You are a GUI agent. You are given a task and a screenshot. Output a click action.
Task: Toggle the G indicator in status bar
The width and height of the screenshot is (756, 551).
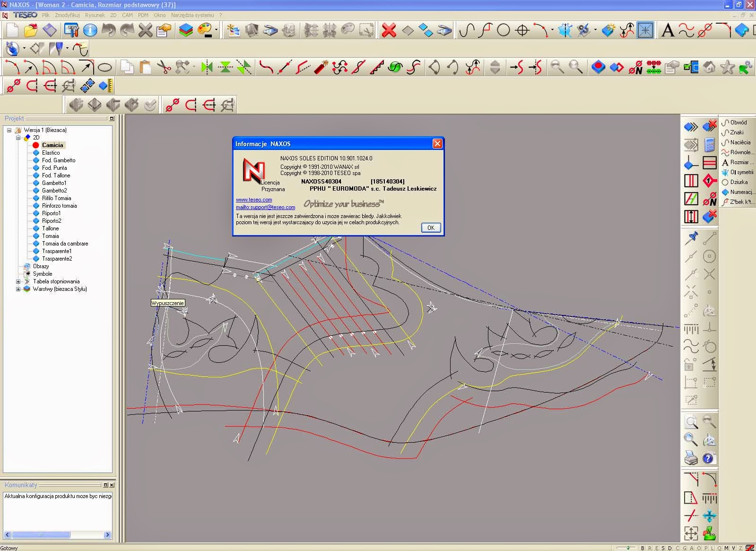tap(684, 548)
